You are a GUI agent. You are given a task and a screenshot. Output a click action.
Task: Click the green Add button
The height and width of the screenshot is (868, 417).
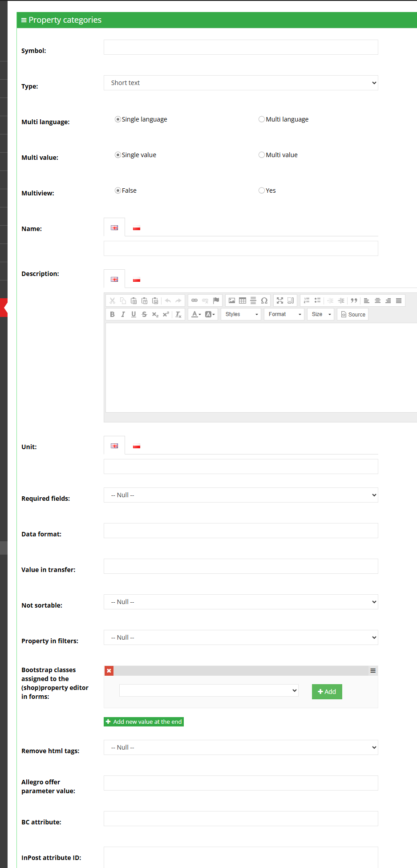[x=327, y=692]
